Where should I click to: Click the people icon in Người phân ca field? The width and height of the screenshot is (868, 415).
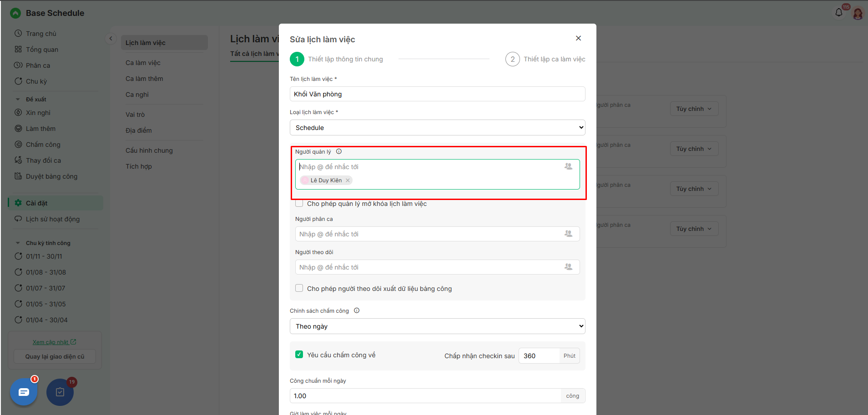[569, 234]
